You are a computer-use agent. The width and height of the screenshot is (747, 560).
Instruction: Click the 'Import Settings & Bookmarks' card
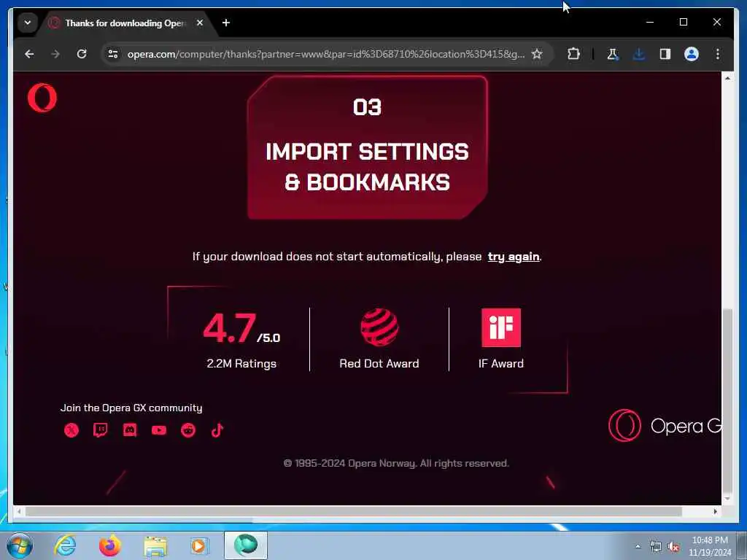(368, 147)
